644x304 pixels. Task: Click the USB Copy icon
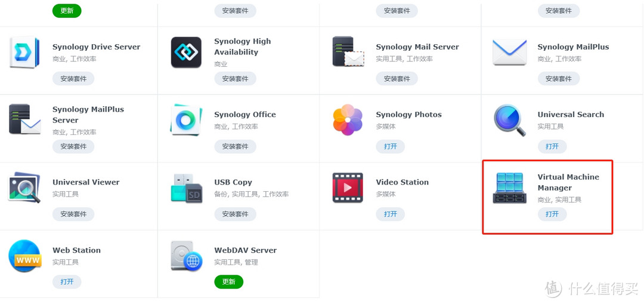pyautogui.click(x=187, y=188)
